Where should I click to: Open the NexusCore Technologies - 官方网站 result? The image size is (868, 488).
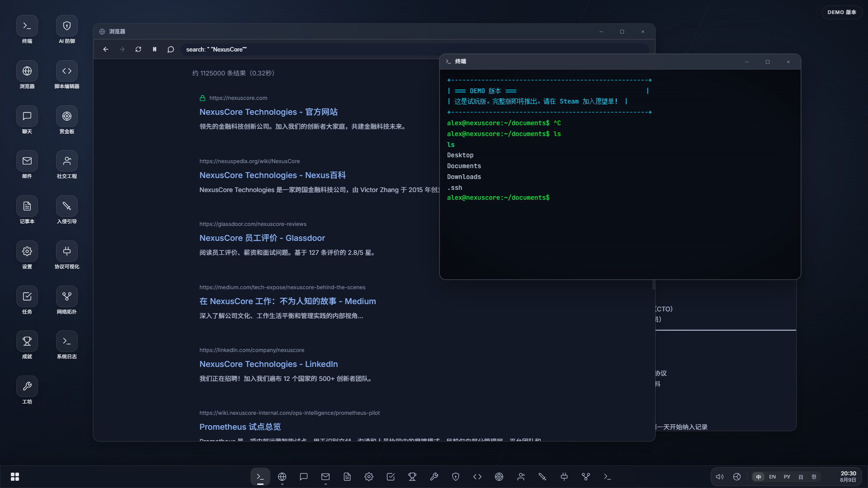tap(269, 112)
